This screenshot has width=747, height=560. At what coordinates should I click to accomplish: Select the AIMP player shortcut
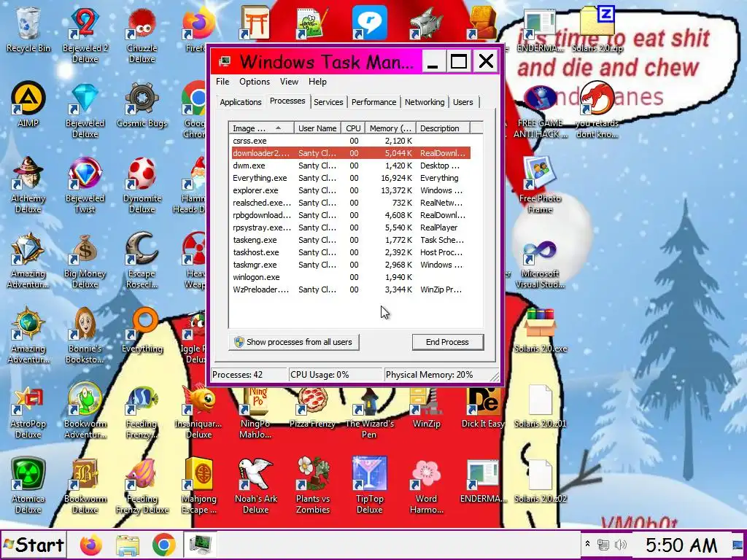pos(28,105)
